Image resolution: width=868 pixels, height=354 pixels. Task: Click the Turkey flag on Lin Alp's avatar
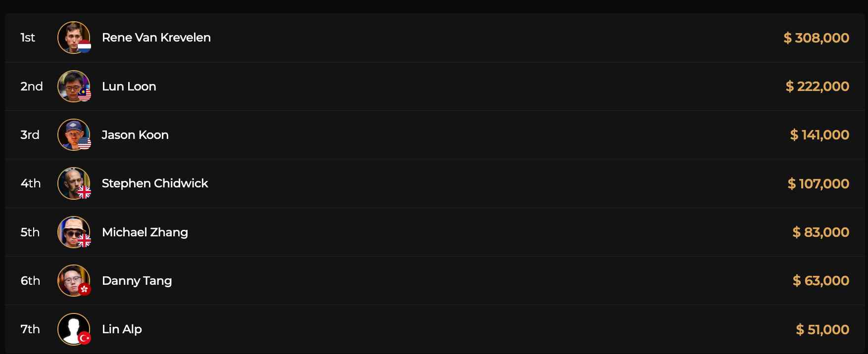pos(85,338)
